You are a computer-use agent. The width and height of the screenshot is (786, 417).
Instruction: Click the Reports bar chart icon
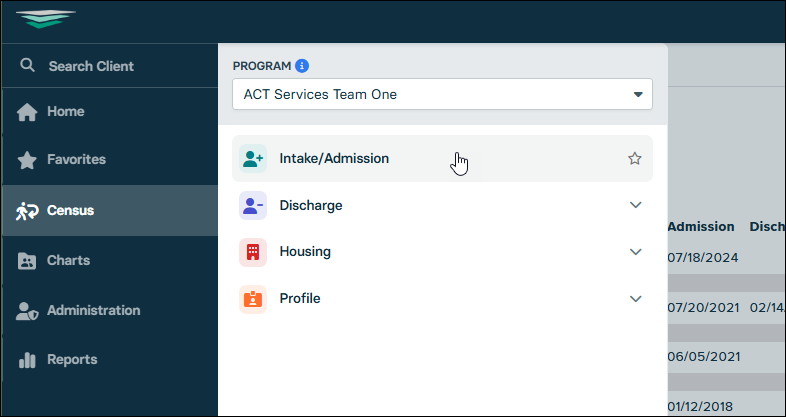coord(27,359)
